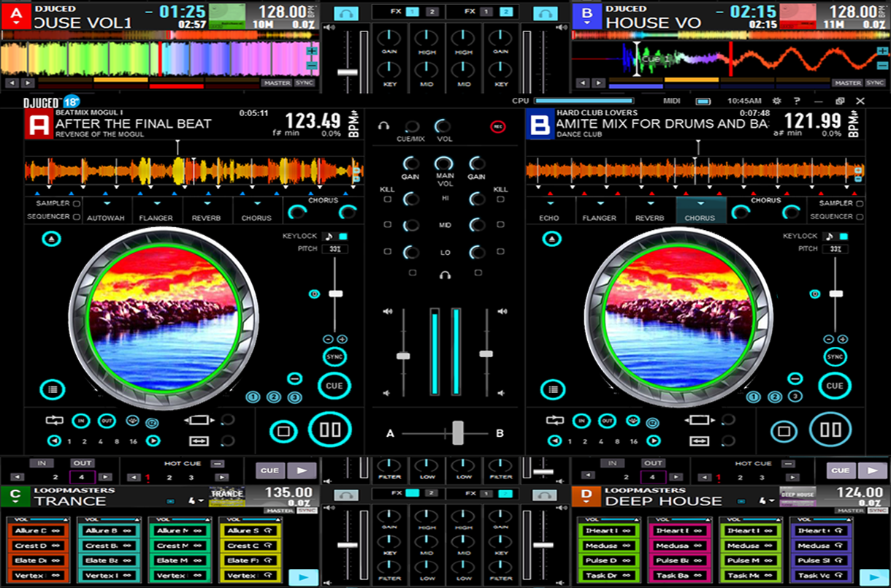
Task: Stop playback on deck A
Action: [283, 430]
